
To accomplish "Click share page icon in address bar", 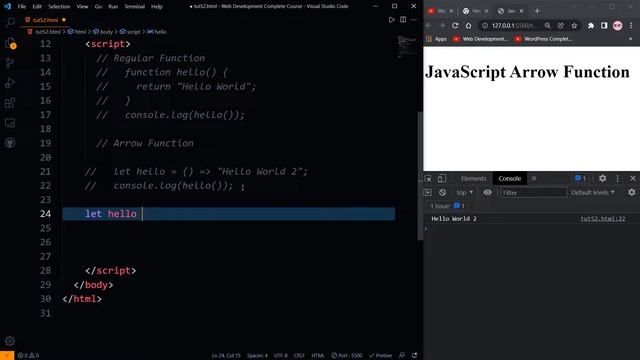I will pos(561,25).
